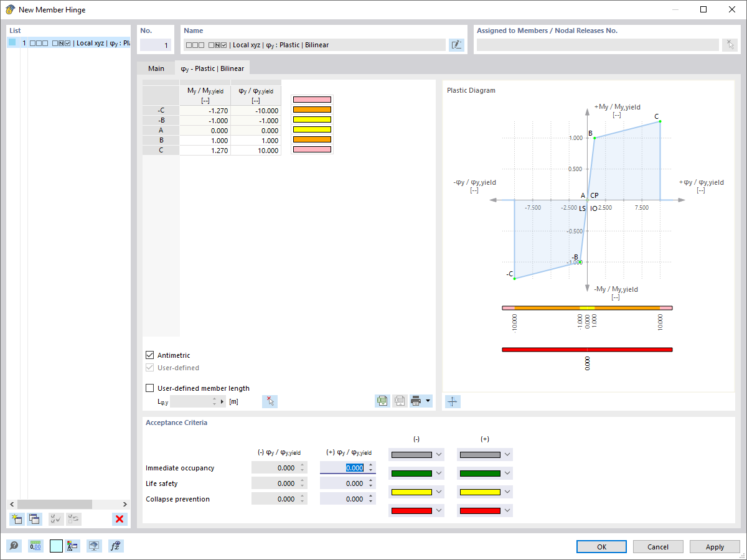
Task: Click the List horizontal scrollbar right arrow
Action: pyautogui.click(x=126, y=504)
